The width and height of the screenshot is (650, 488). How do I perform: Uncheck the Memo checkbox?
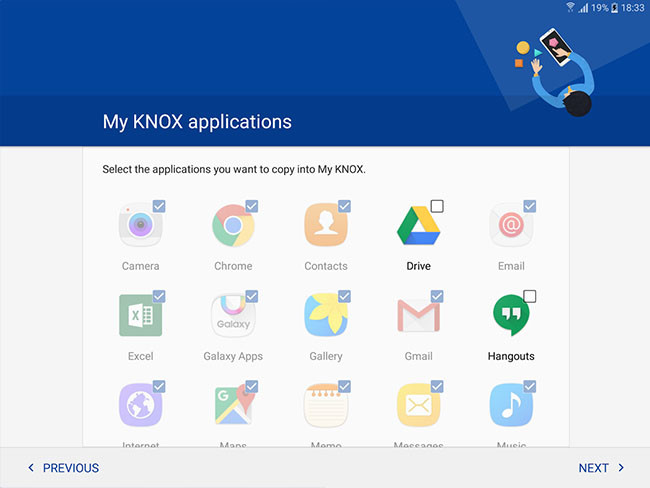pos(344,386)
